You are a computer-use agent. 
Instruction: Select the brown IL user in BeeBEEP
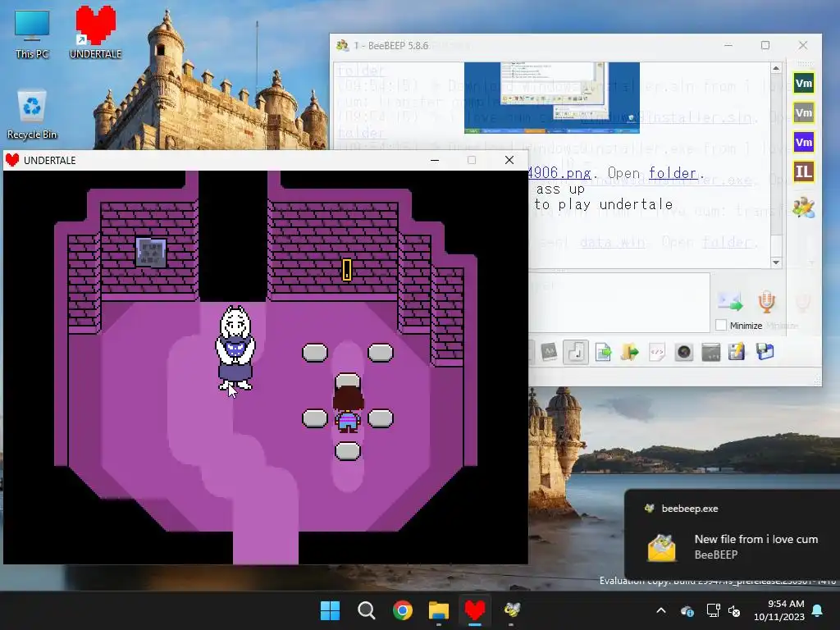click(804, 172)
